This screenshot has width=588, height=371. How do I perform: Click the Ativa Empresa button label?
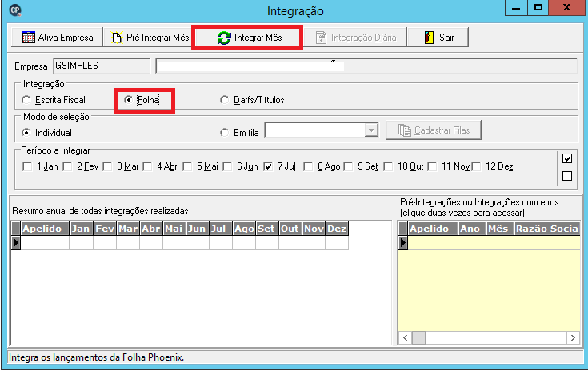[66, 38]
